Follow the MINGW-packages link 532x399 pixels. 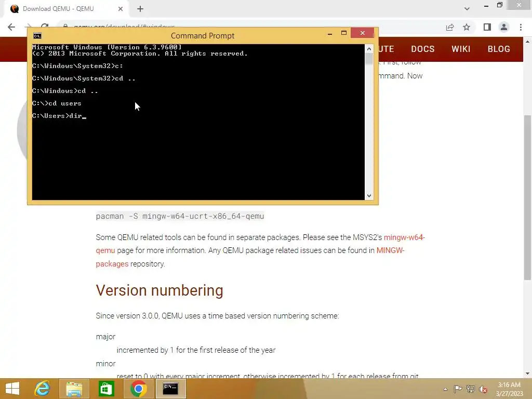click(390, 250)
